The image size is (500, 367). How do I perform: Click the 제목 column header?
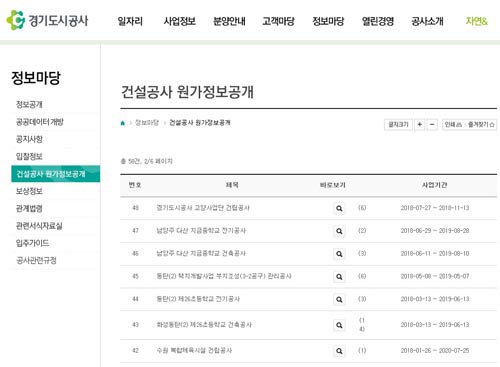232,185
